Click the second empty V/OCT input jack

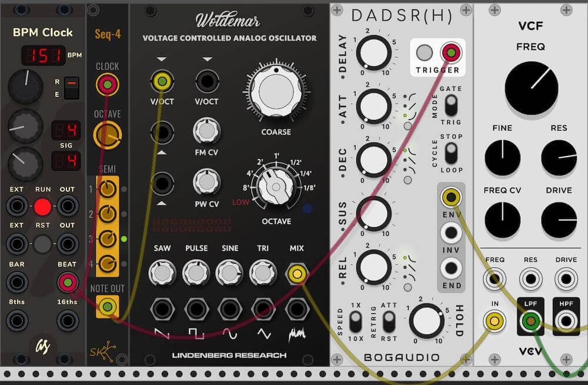[207, 81]
